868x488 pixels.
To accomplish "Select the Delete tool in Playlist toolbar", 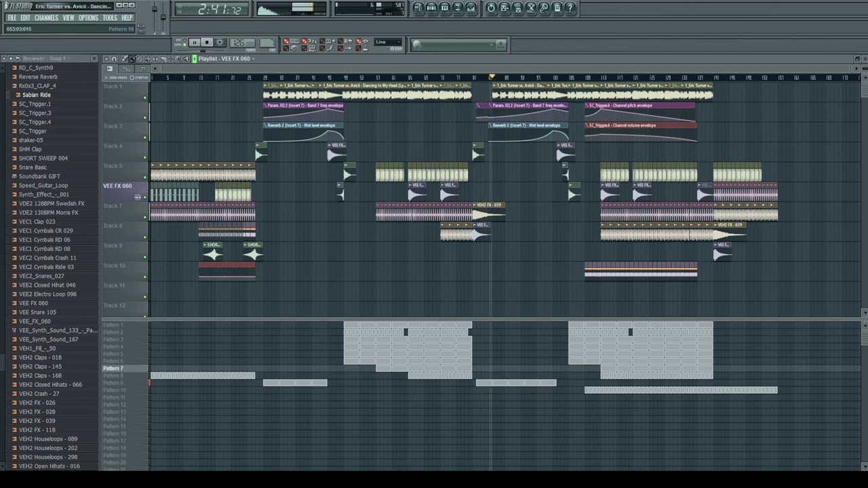I will pos(140,59).
